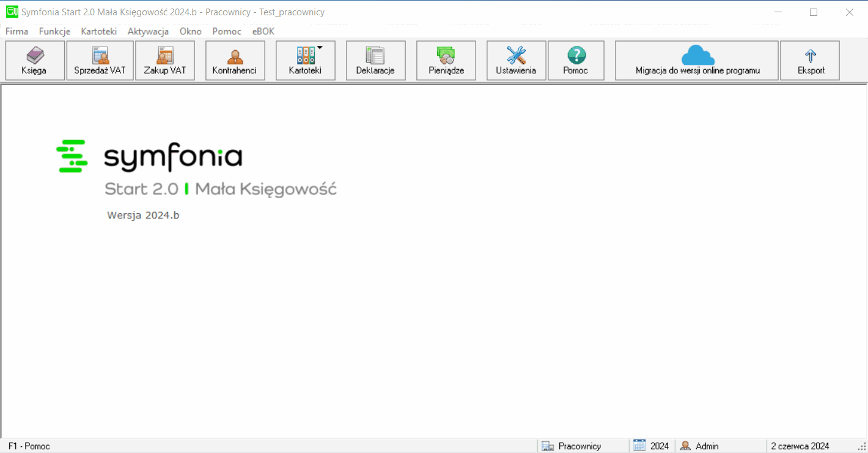This screenshot has height=453, width=868.
Task: Open the Firma menu
Action: (17, 31)
